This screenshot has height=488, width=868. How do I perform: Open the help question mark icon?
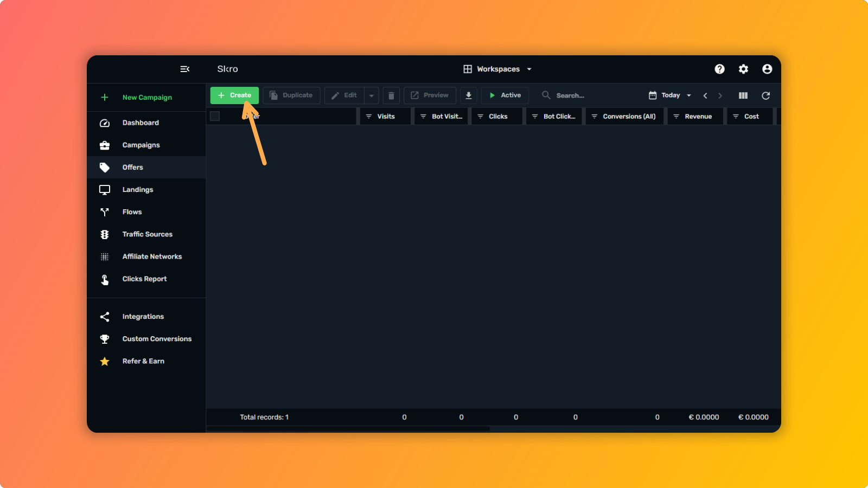(x=719, y=69)
